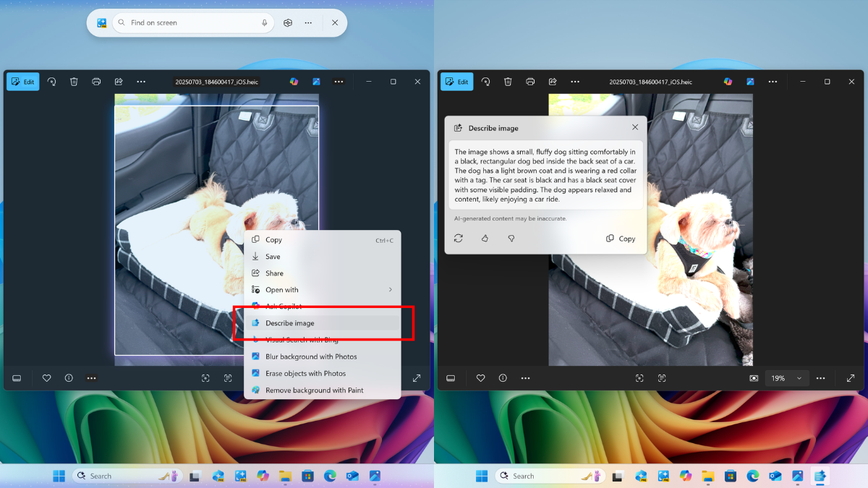Select Blur background with Photos
The width and height of the screenshot is (868, 488).
323,356
